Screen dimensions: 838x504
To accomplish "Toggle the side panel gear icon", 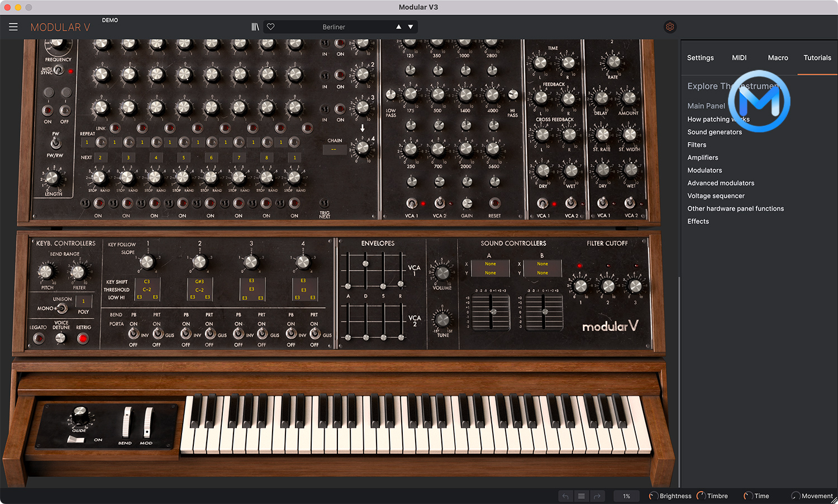I will point(670,27).
